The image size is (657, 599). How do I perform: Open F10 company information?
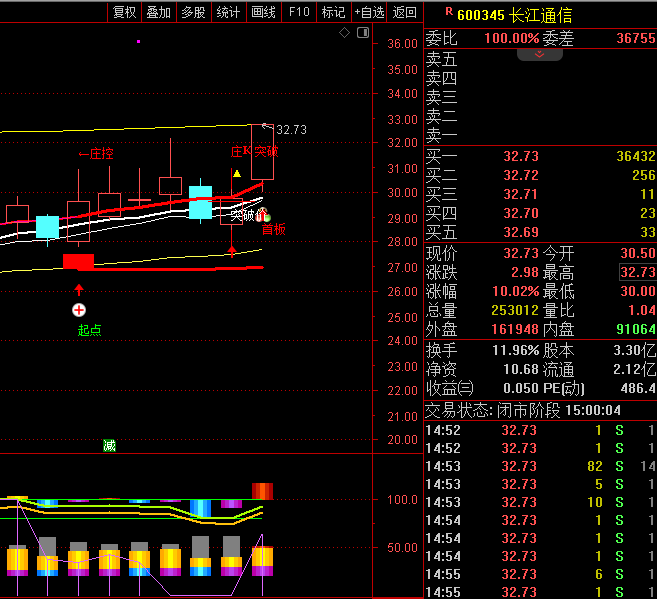298,12
